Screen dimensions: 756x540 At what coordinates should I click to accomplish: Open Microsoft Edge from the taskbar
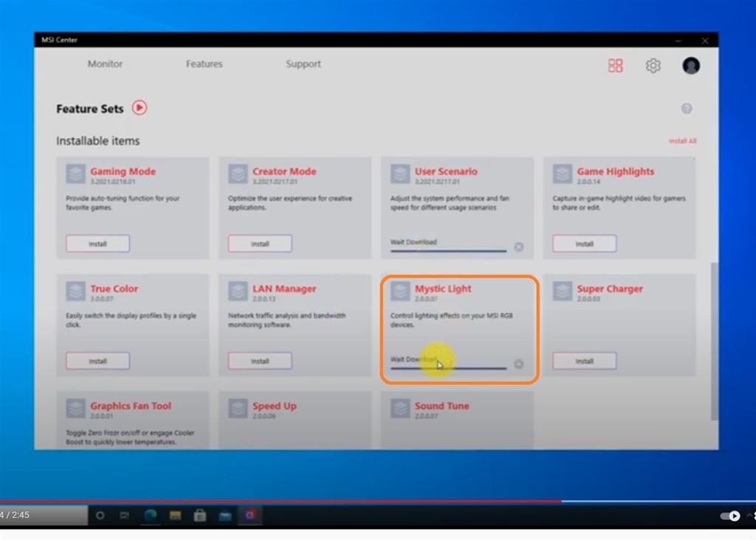(151, 516)
